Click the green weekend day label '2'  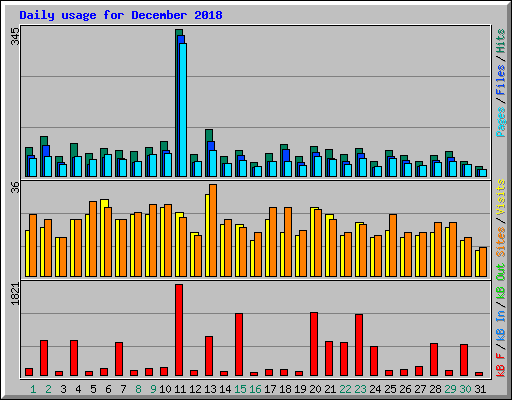[48, 389]
